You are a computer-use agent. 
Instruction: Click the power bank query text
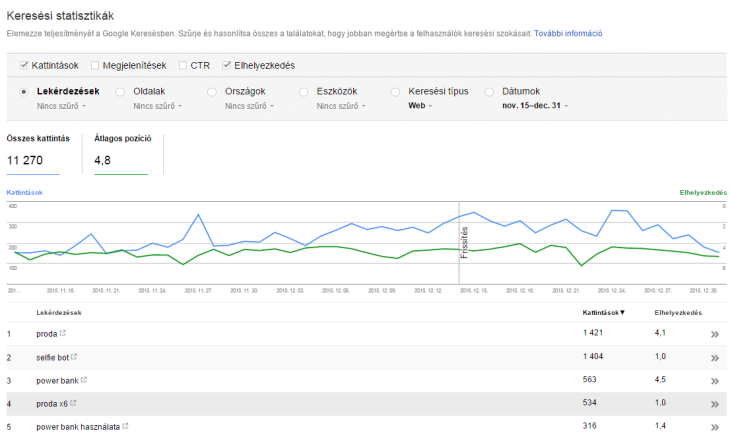click(57, 381)
